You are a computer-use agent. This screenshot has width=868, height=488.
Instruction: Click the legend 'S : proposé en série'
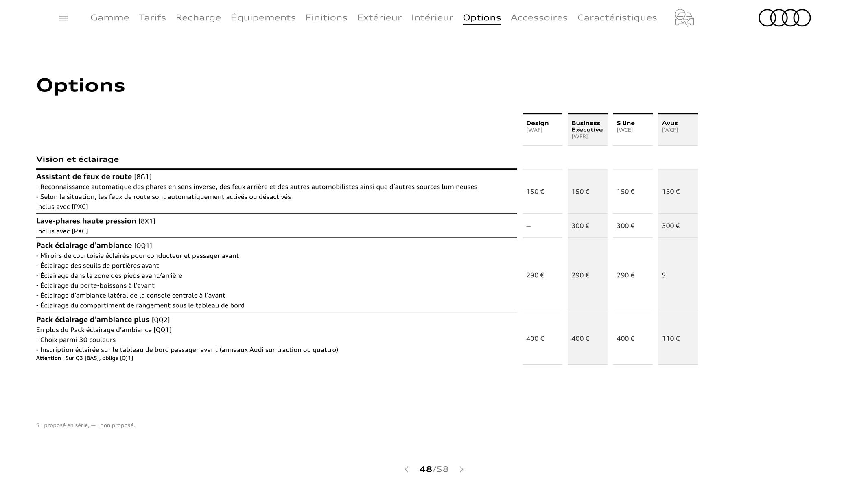pyautogui.click(x=62, y=425)
